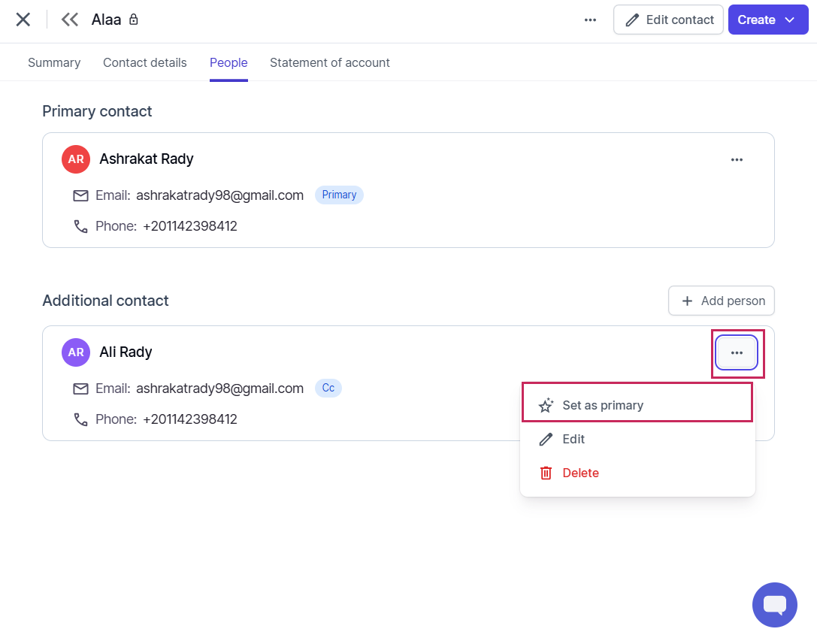Toggle Ali Rady's three-dot menu
Screen dimensions: 817x644
737,352
